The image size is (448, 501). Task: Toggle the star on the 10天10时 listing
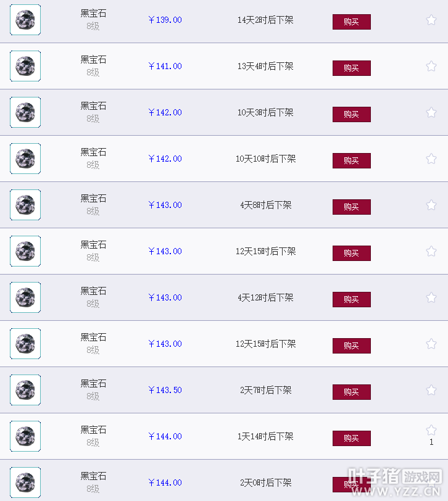point(431,159)
